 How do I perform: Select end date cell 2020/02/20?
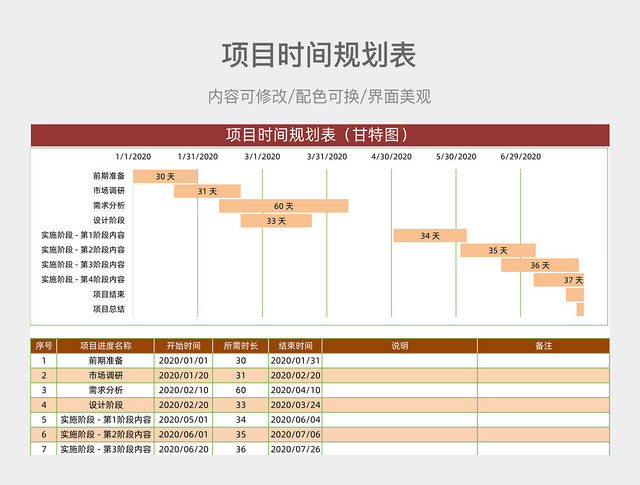click(295, 375)
